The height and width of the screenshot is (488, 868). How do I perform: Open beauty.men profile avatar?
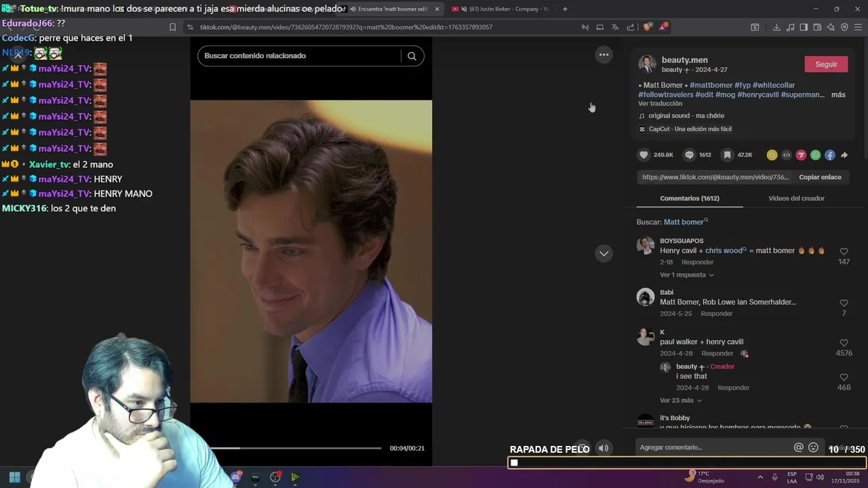(647, 64)
